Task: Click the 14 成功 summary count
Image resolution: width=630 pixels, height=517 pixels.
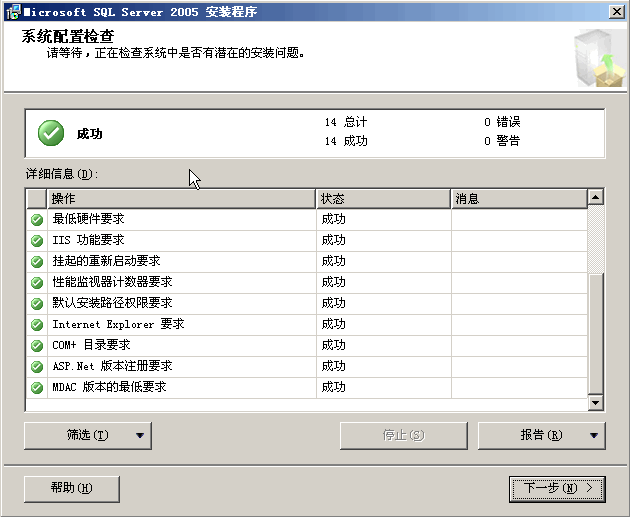Action: [x=346, y=141]
